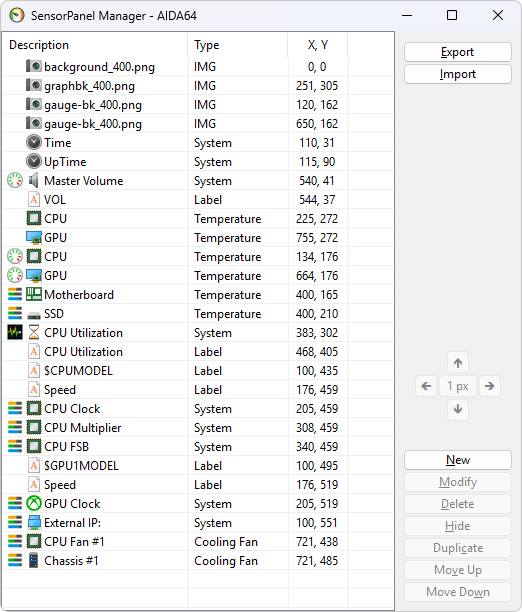Viewport: 522px width, 612px height.
Task: Create a new item with New button
Action: coord(458,460)
